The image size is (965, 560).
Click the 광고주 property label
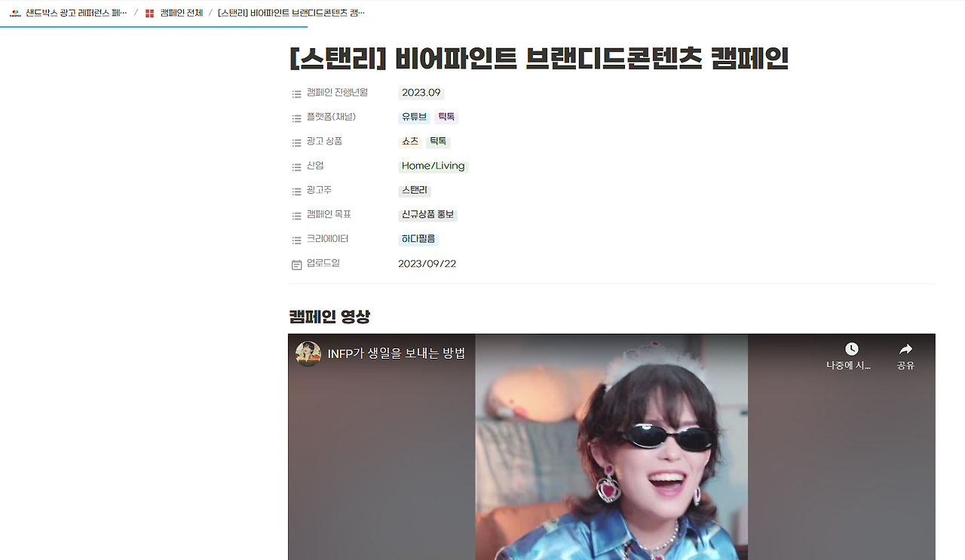pos(319,190)
